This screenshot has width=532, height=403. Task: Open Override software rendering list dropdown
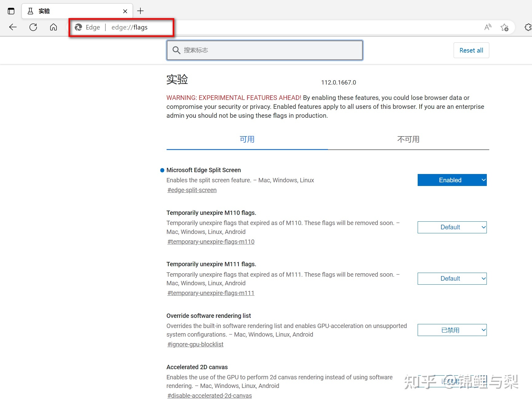tap(452, 330)
